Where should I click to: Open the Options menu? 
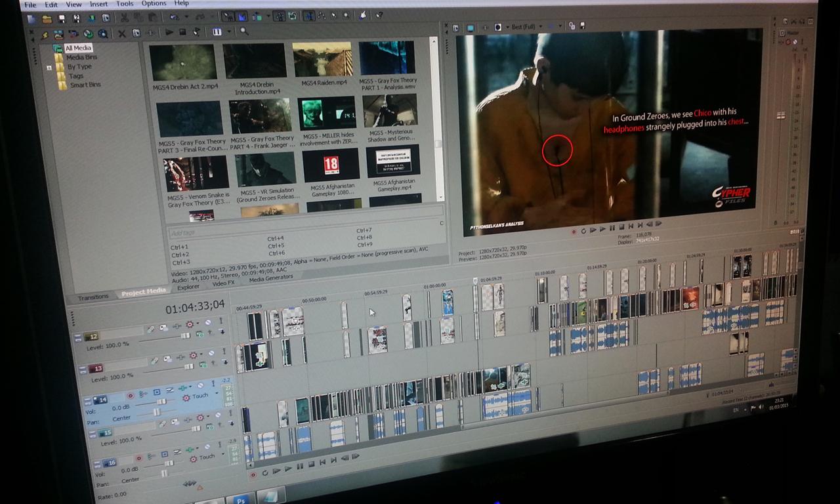[x=154, y=3]
